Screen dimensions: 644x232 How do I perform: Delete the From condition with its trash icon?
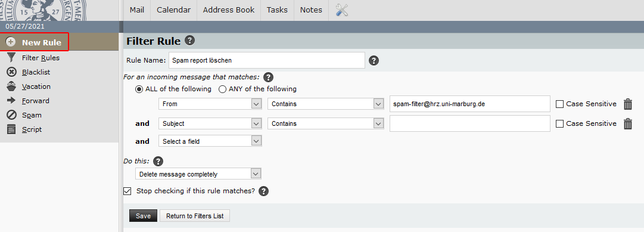click(627, 104)
